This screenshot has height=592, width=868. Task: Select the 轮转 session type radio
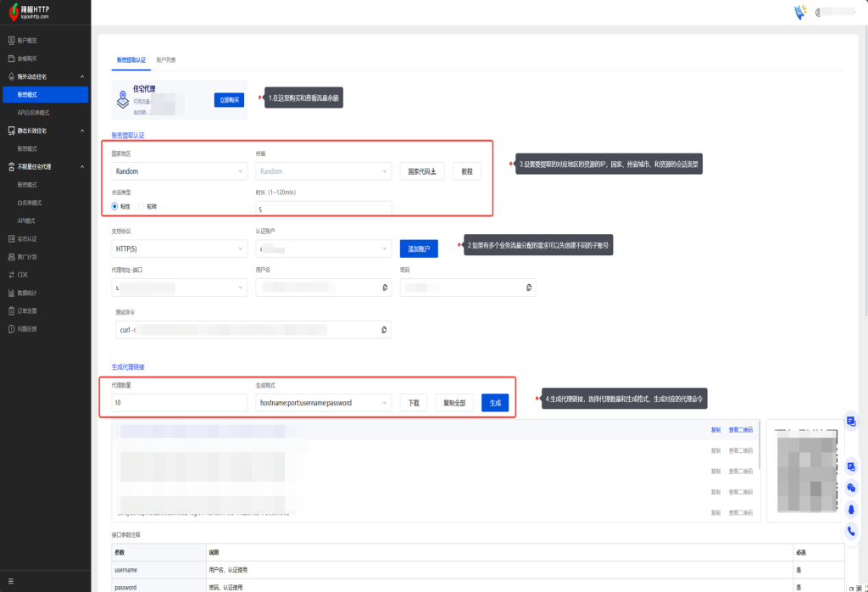[x=142, y=206]
